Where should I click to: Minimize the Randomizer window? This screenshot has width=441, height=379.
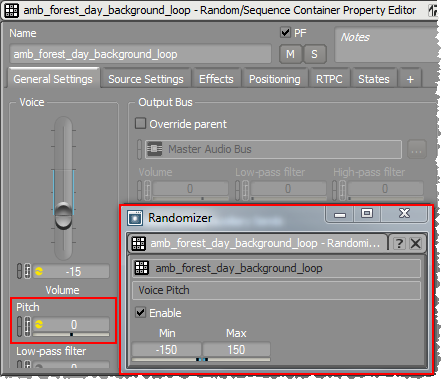click(x=340, y=214)
